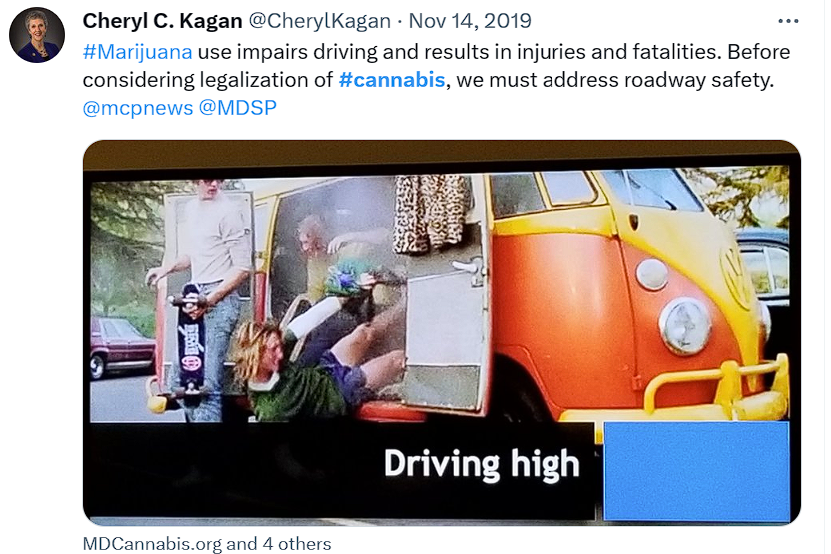
Task: Open the Nov 14, 2019 timestamp
Action: pyautogui.click(x=470, y=21)
